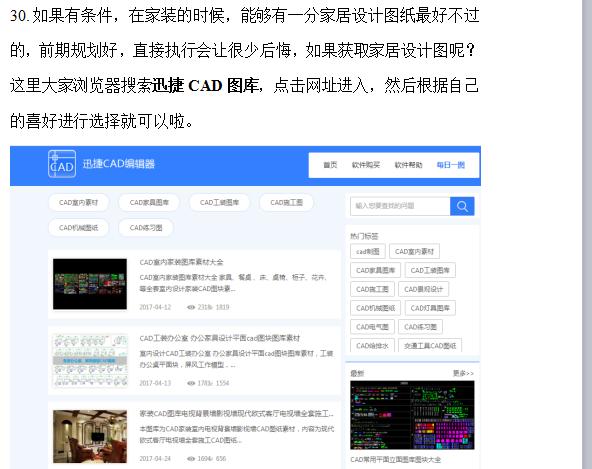The image size is (592, 469).
Task: Click the CAD家具图库 tag under 热门标签
Action: point(375,270)
